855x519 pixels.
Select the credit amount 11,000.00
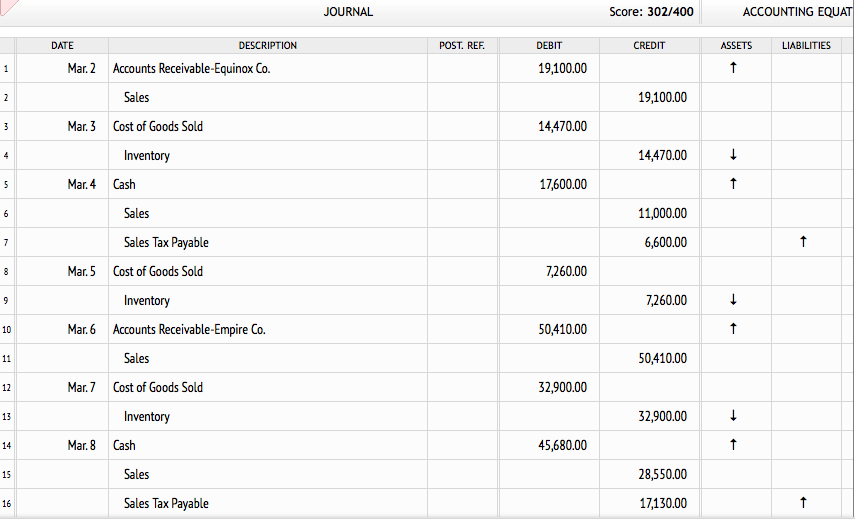click(x=663, y=213)
